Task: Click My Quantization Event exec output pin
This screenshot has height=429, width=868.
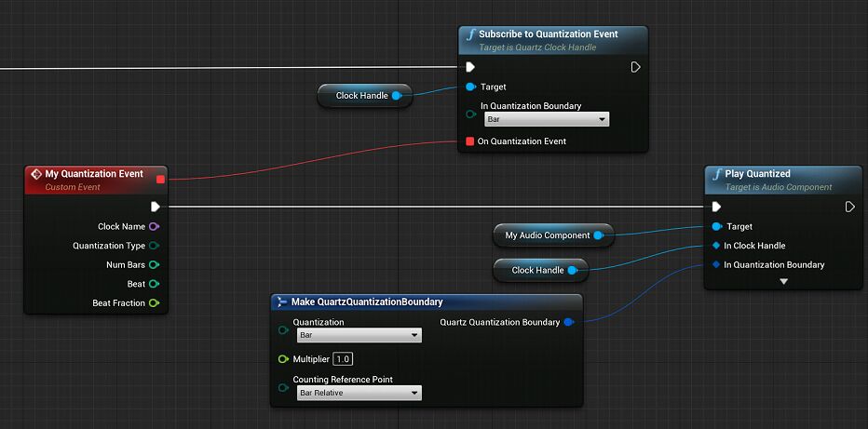Action: click(155, 207)
